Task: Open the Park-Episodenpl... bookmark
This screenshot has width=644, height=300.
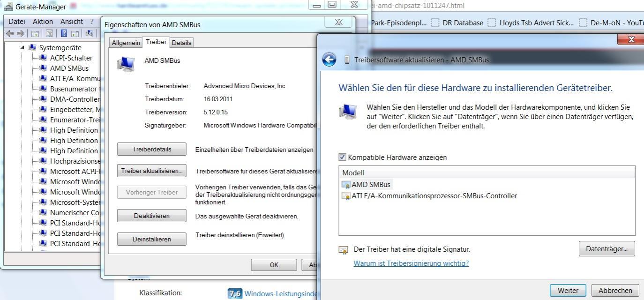Action: pyautogui.click(x=399, y=22)
